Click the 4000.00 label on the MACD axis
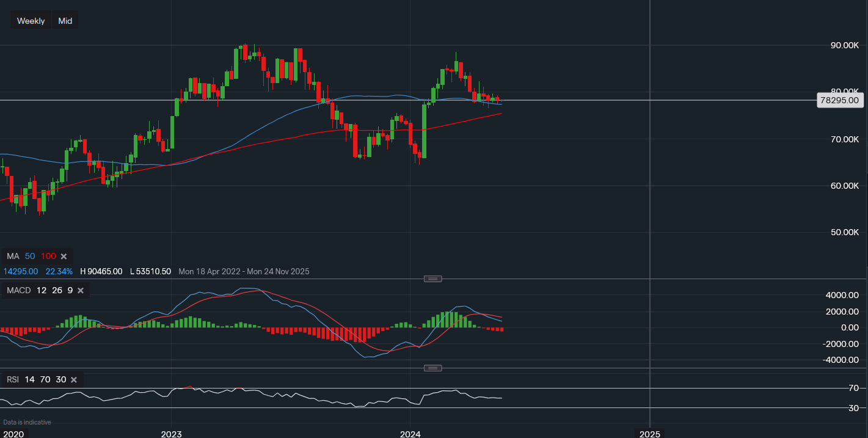The width and height of the screenshot is (868, 438). tap(841, 295)
